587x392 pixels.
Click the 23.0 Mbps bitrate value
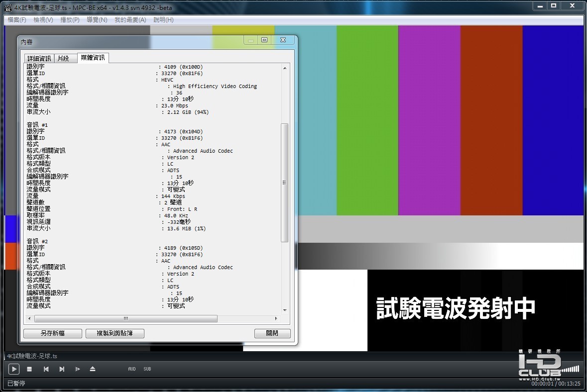point(174,106)
